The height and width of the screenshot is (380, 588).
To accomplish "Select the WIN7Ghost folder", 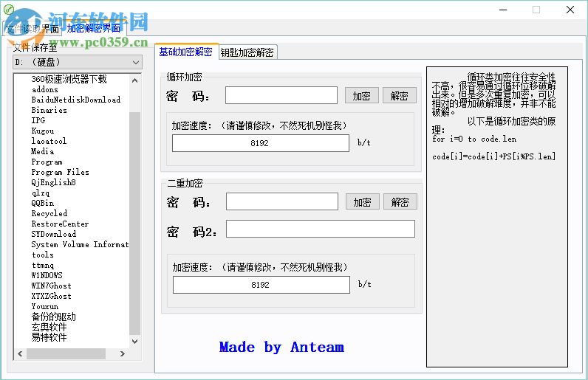I will pos(52,286).
